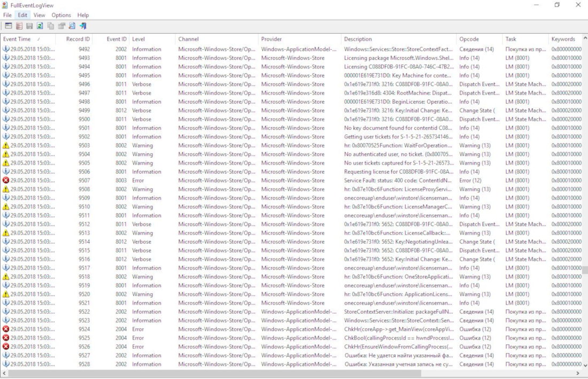Viewport: 588px width, 379px height.
Task: Click the vertical scrollbar up arrow
Action: 585,38
